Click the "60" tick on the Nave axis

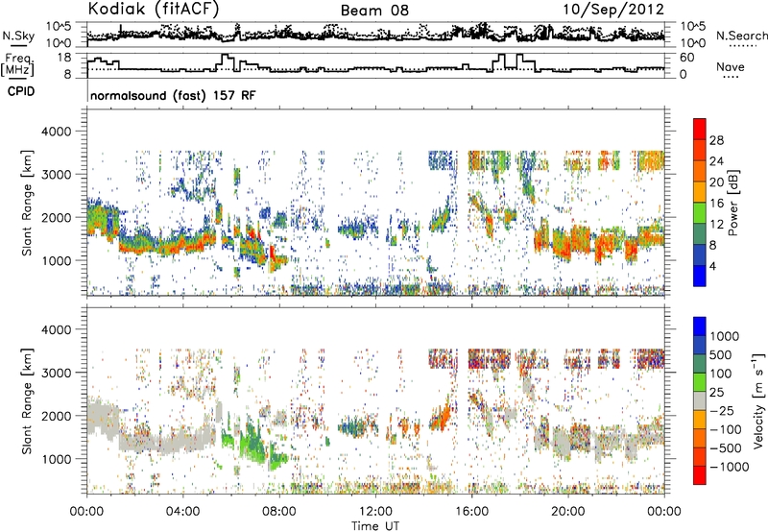(687, 58)
